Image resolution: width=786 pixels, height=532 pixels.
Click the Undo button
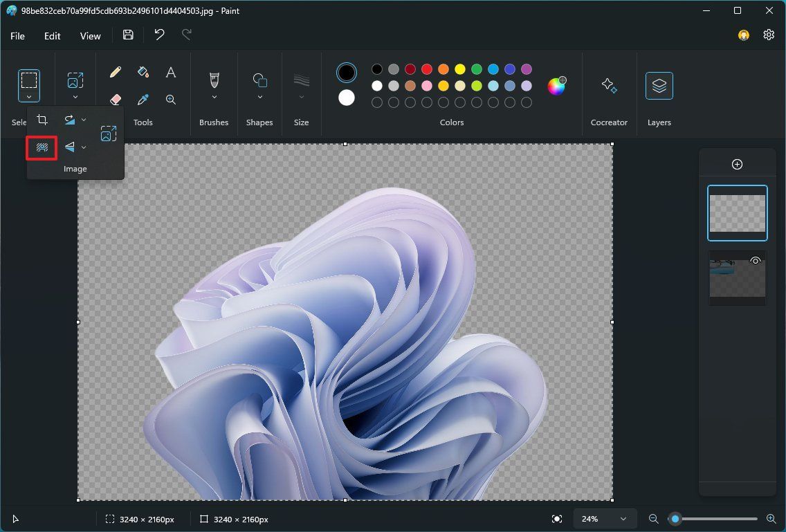(158, 35)
